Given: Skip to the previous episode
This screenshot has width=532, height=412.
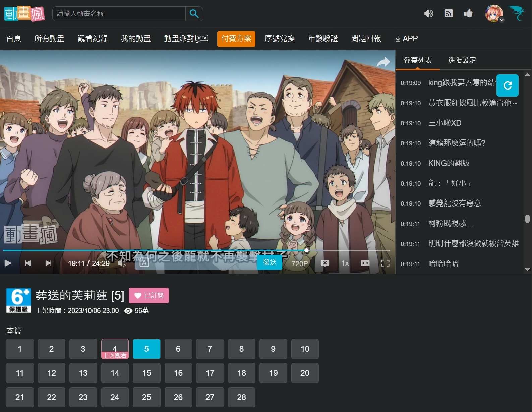Looking at the screenshot, I should pos(28,263).
